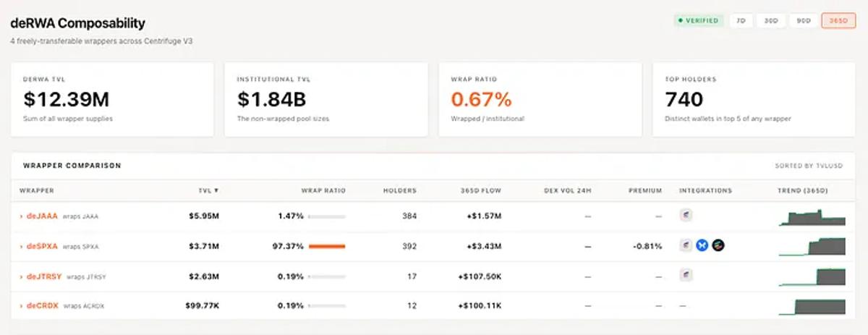The width and height of the screenshot is (868, 335).
Task: Open the deSPXA wrapper link
Action: coord(42,246)
